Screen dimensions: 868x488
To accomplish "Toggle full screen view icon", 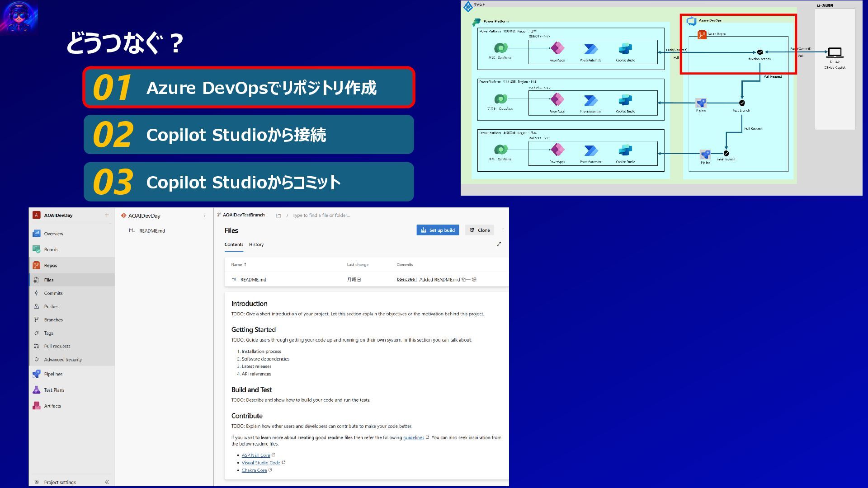I will point(499,244).
